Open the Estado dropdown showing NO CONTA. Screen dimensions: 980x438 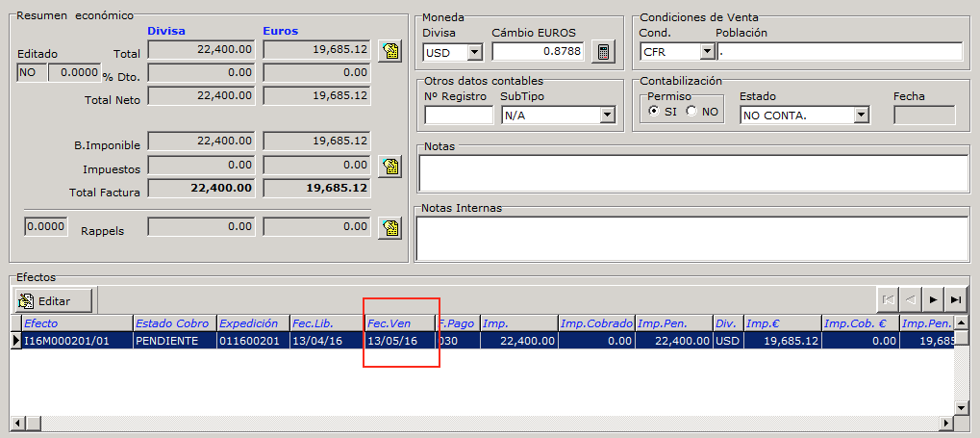coord(861,116)
